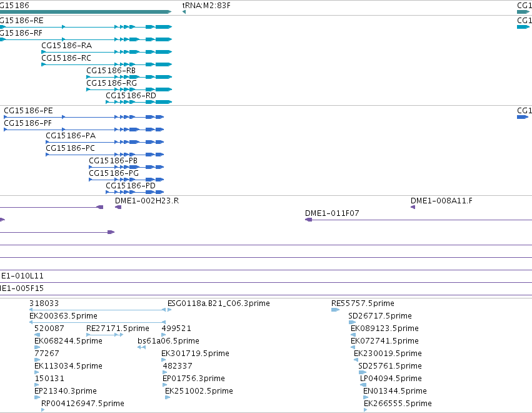The width and height of the screenshot is (532, 413).
Task: Select the CG15186-RC transcript label
Action: pos(66,58)
